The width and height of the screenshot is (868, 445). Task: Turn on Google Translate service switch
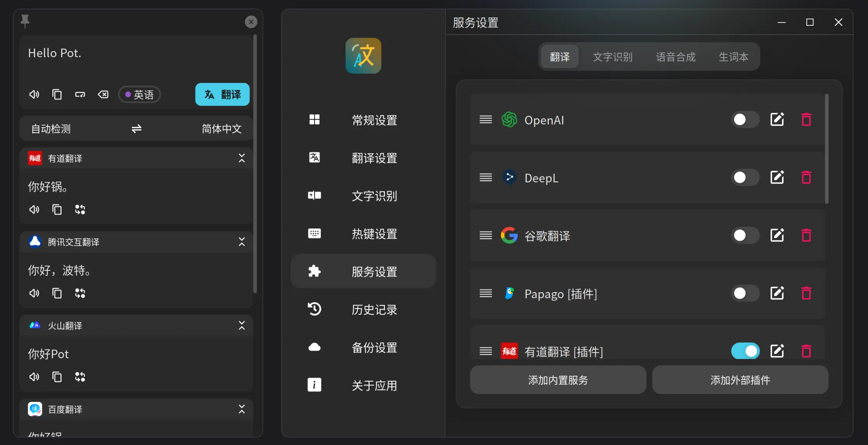(x=745, y=235)
